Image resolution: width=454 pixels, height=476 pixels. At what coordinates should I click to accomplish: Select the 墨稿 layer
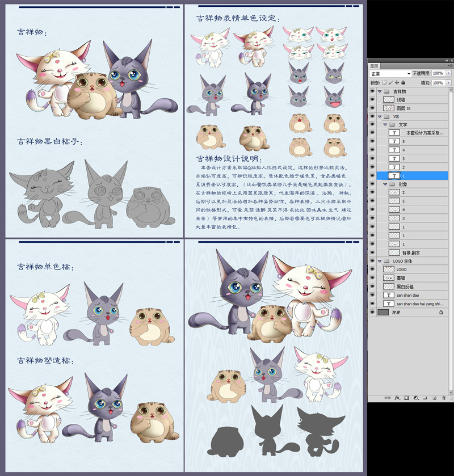413,278
